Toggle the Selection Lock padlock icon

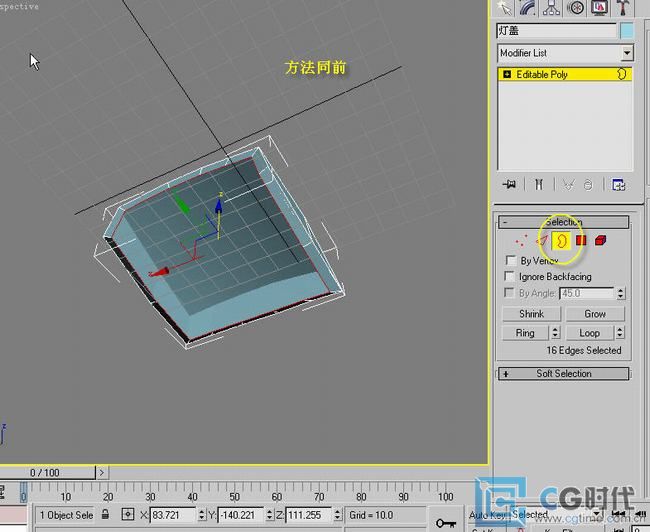(105, 515)
